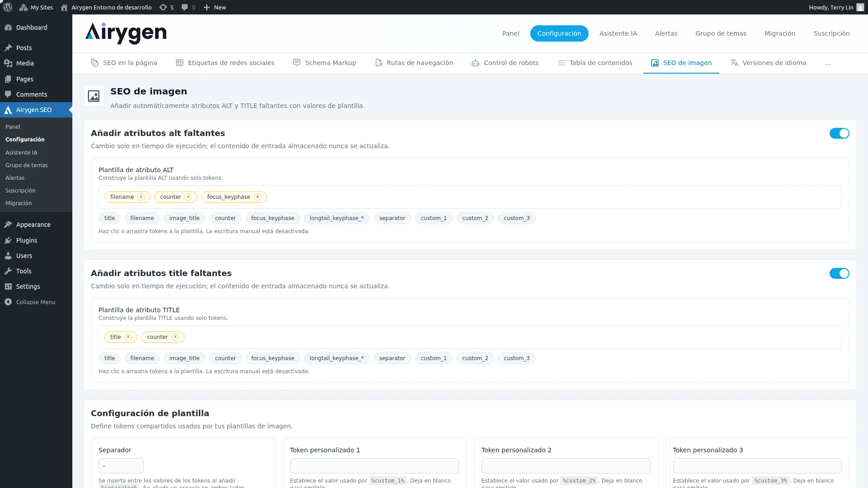
Task: Open the updates icon showing 5
Action: pyautogui.click(x=166, y=7)
